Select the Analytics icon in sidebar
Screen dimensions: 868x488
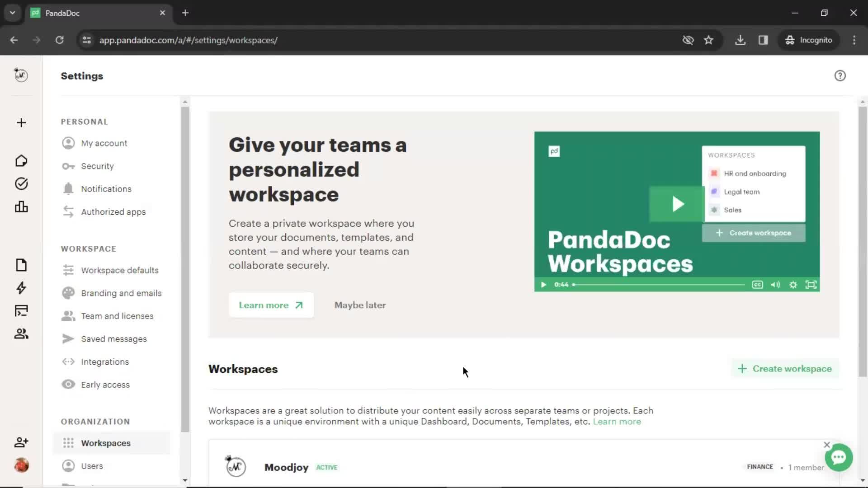coord(21,207)
